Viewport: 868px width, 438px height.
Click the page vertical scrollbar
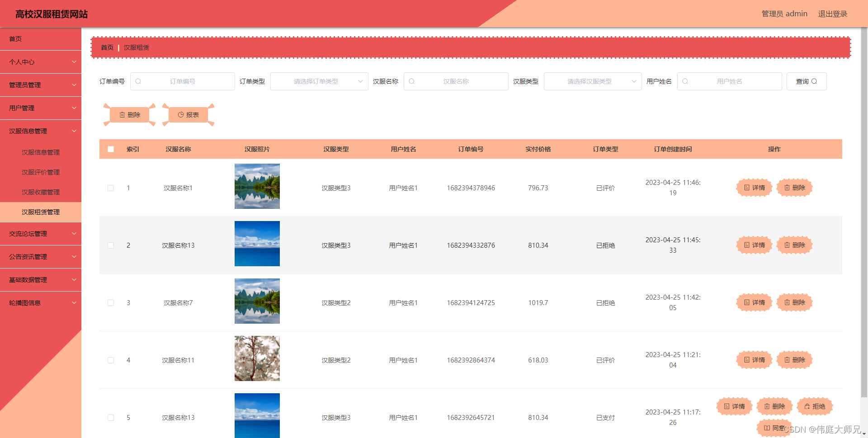point(864,212)
